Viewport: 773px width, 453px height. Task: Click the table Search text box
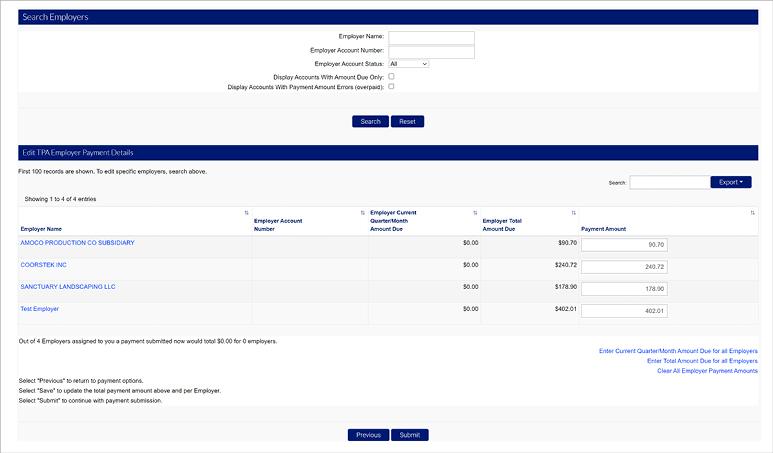(669, 183)
